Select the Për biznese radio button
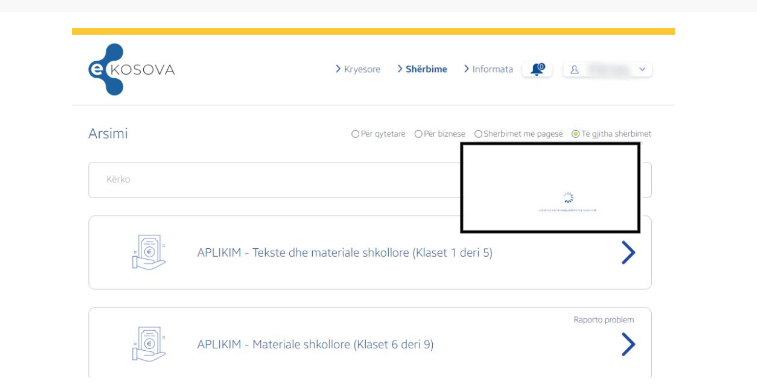This screenshot has height=391, width=757. 419,134
